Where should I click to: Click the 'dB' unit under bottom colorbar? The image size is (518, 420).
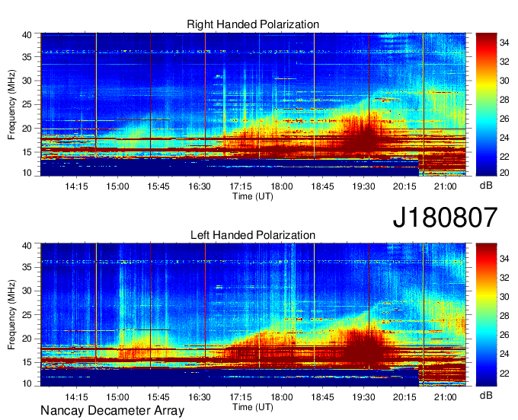point(486,395)
